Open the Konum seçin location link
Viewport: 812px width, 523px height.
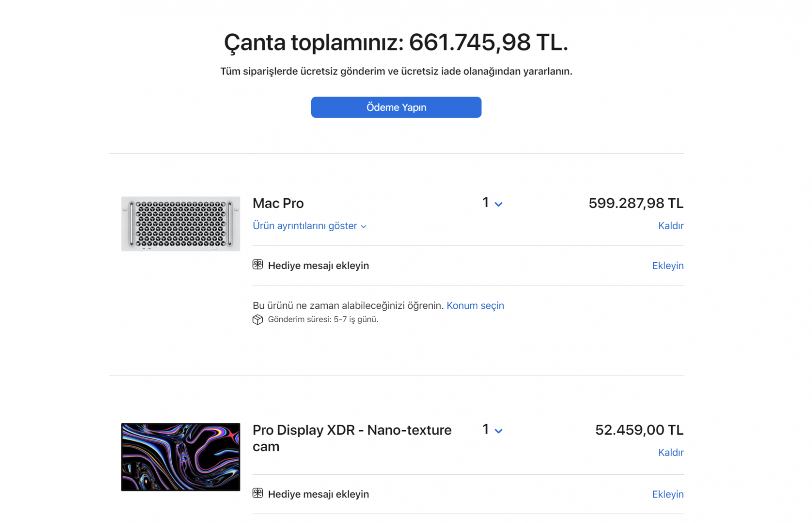click(x=475, y=306)
